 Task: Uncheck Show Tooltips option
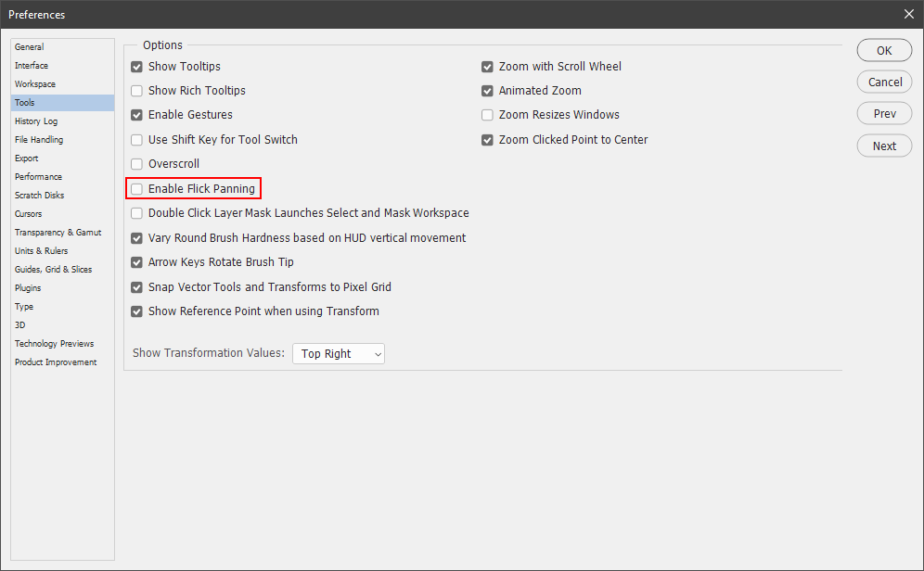point(137,67)
